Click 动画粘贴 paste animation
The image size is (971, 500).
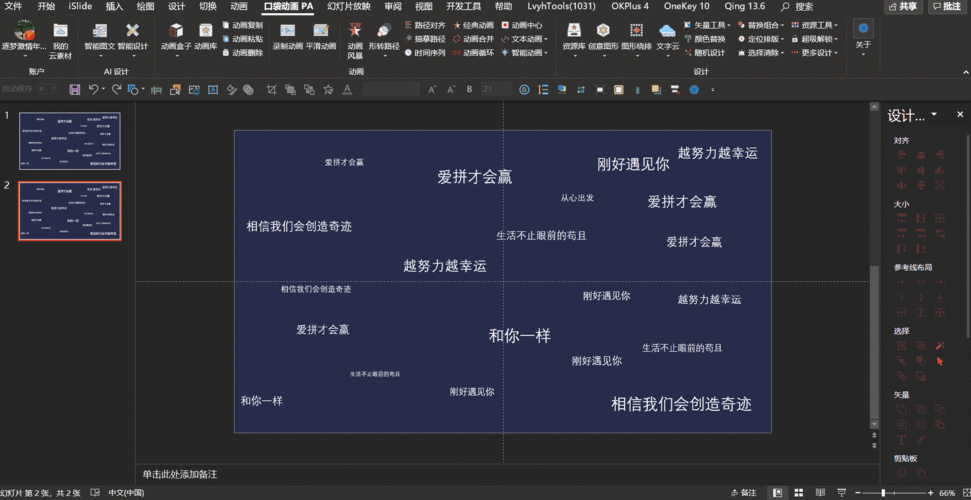(x=242, y=39)
